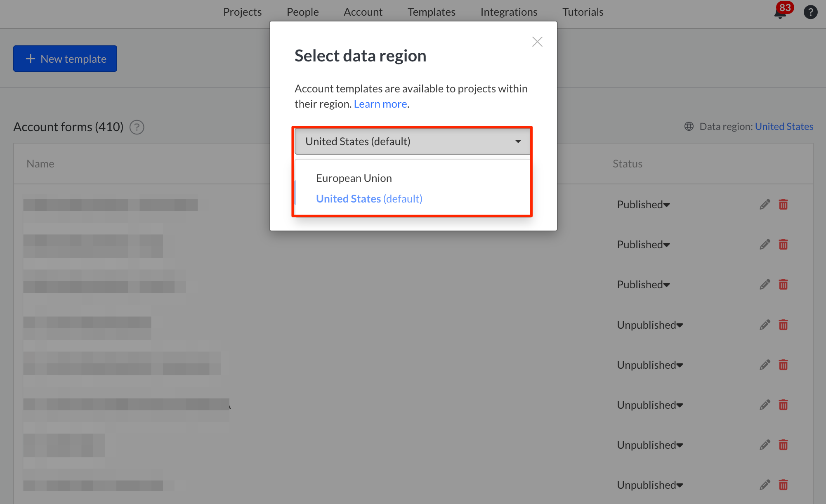Click edit pencil in second row
This screenshot has height=504, width=826.
point(765,245)
